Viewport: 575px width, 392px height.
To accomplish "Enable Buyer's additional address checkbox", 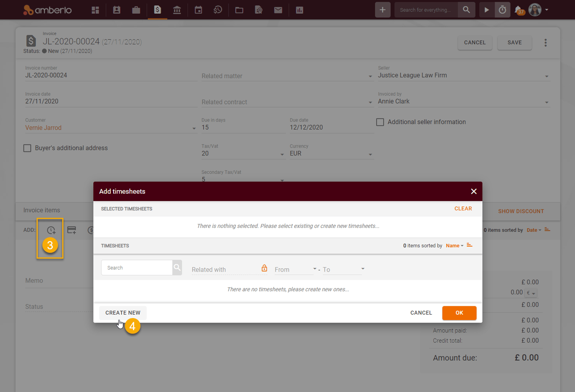I will click(27, 148).
